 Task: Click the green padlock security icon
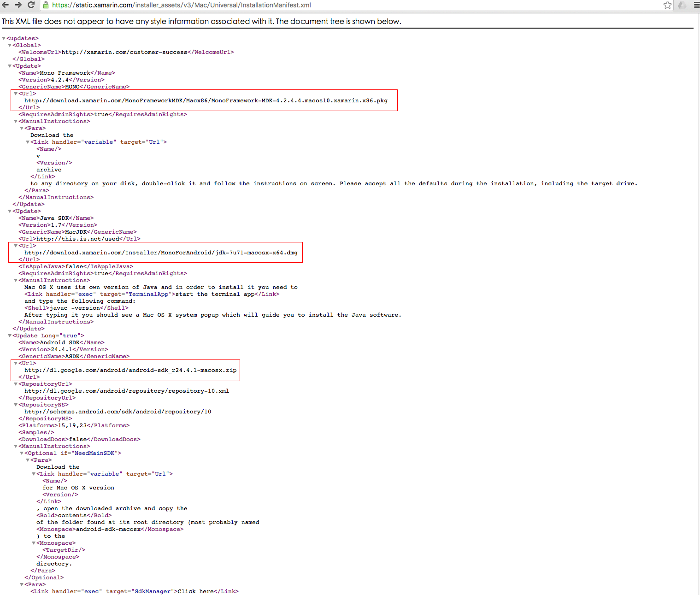46,5
